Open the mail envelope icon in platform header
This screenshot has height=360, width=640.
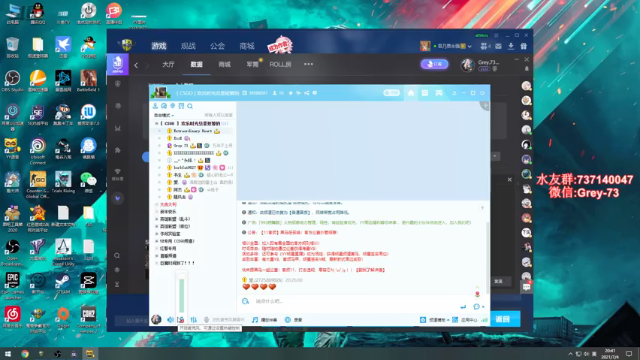(498, 47)
